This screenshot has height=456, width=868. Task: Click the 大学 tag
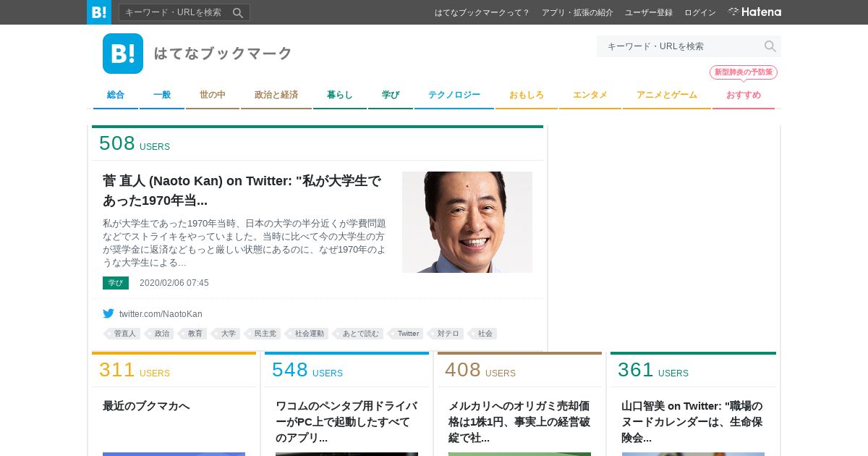click(226, 334)
